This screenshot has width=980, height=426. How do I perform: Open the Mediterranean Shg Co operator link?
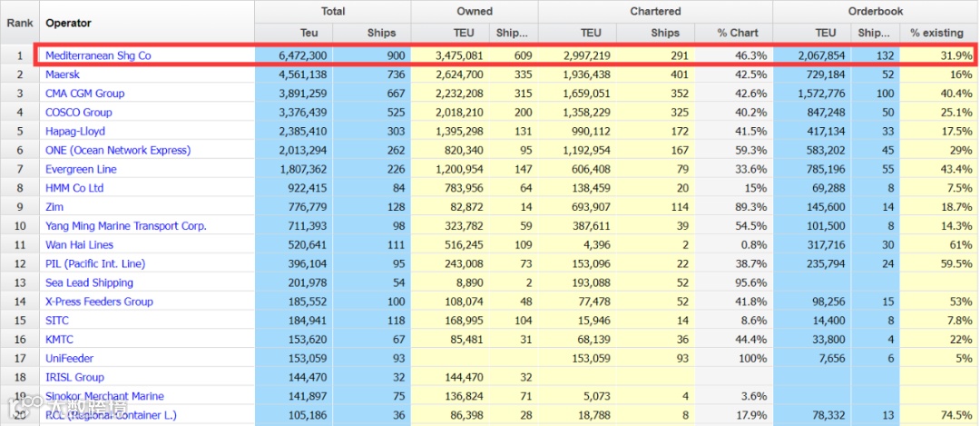pyautogui.click(x=98, y=55)
